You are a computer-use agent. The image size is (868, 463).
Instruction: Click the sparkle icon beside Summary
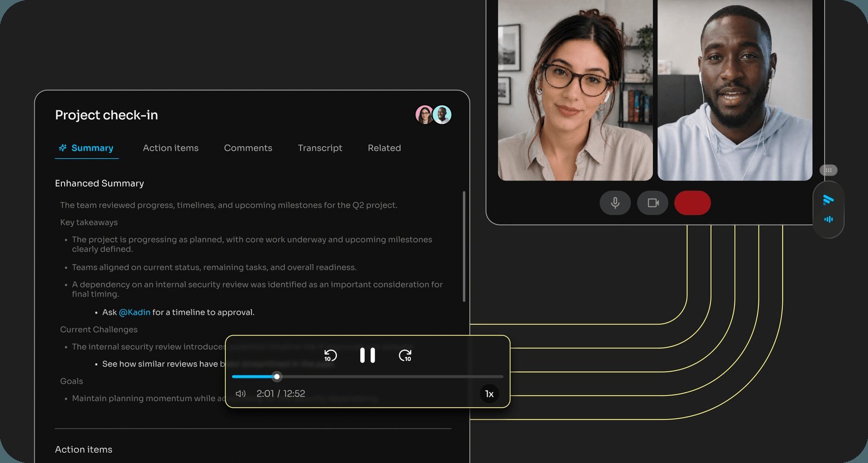pos(63,148)
